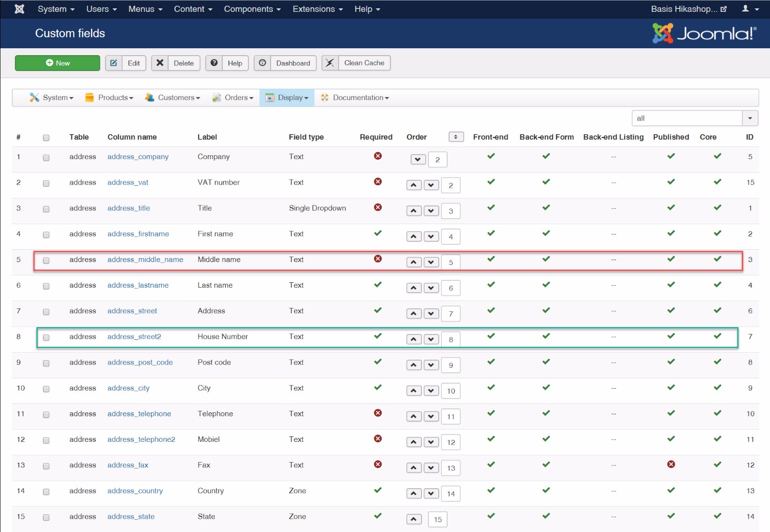Move address_vat up with the arrow icon
This screenshot has width=770, height=532.
(x=414, y=185)
